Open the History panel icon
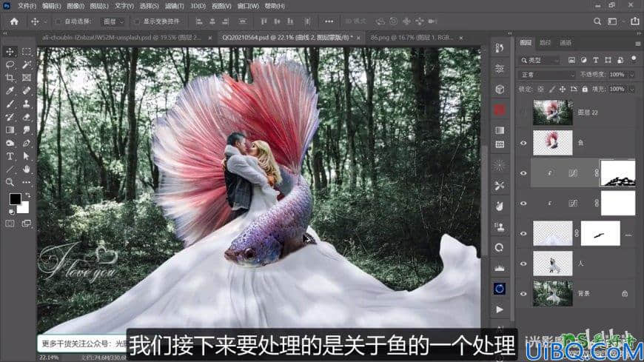This screenshot has width=644, height=362. pos(500,48)
